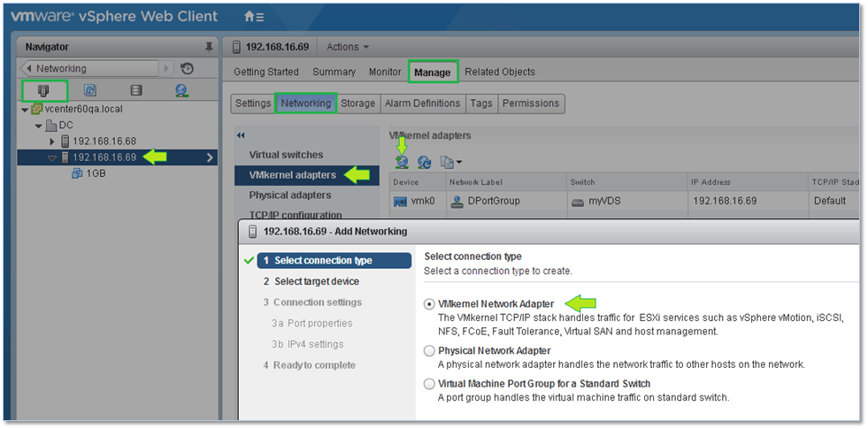Sort by the Network Label column header
This screenshot has height=429, width=868.
point(506,182)
